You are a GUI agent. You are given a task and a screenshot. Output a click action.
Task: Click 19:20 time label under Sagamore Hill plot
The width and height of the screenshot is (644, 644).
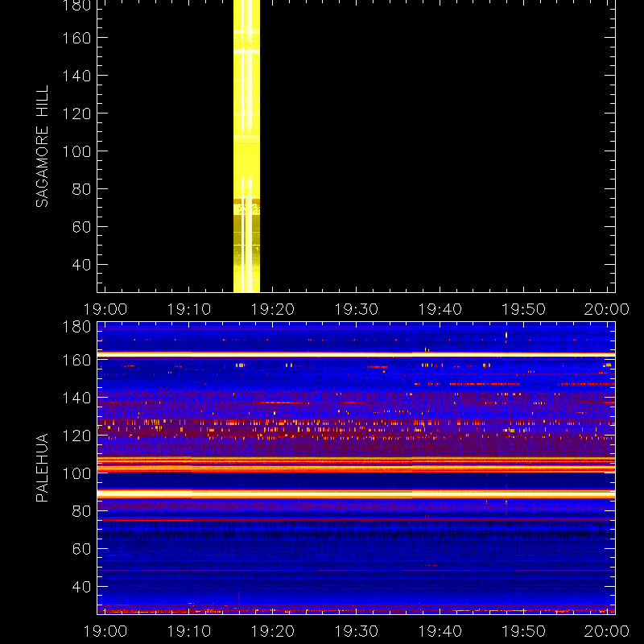click(x=272, y=309)
